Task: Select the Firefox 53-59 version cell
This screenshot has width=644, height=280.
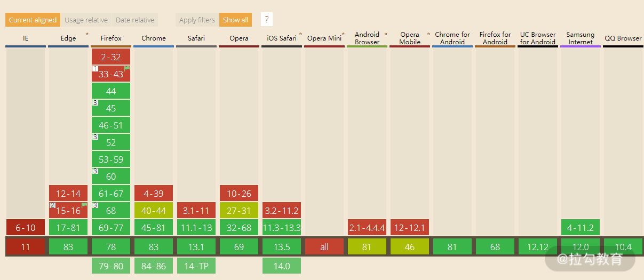Action: [x=111, y=159]
